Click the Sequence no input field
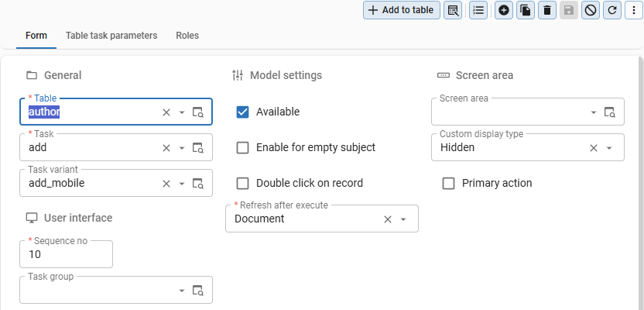This screenshot has width=644, height=310. [66, 254]
